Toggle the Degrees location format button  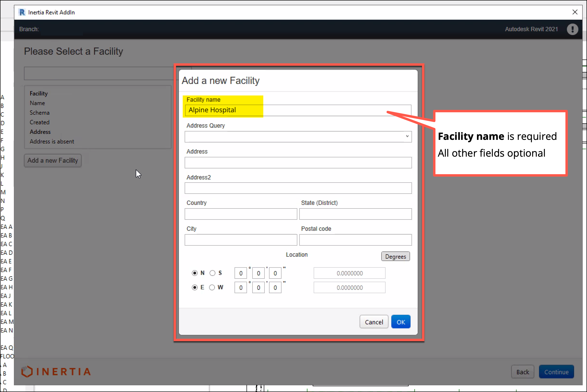[395, 256]
